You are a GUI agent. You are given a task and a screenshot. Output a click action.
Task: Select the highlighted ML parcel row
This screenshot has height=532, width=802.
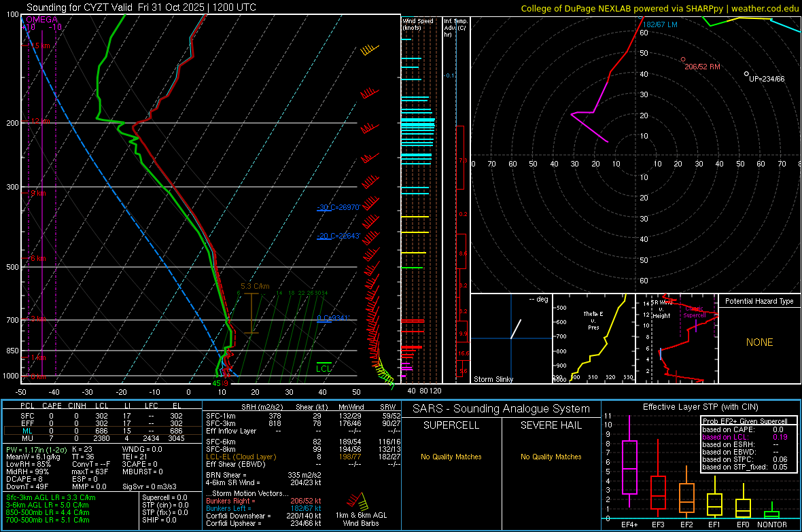pos(103,431)
